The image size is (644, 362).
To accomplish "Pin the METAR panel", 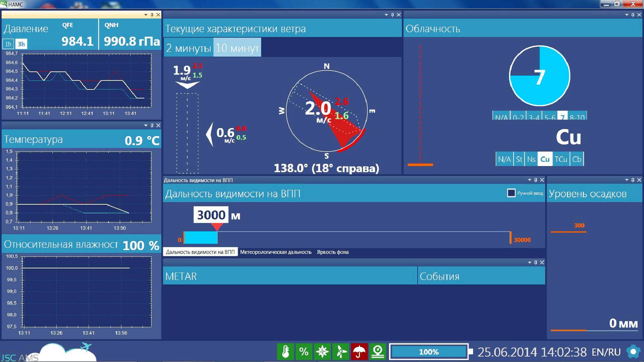I will [x=536, y=263].
